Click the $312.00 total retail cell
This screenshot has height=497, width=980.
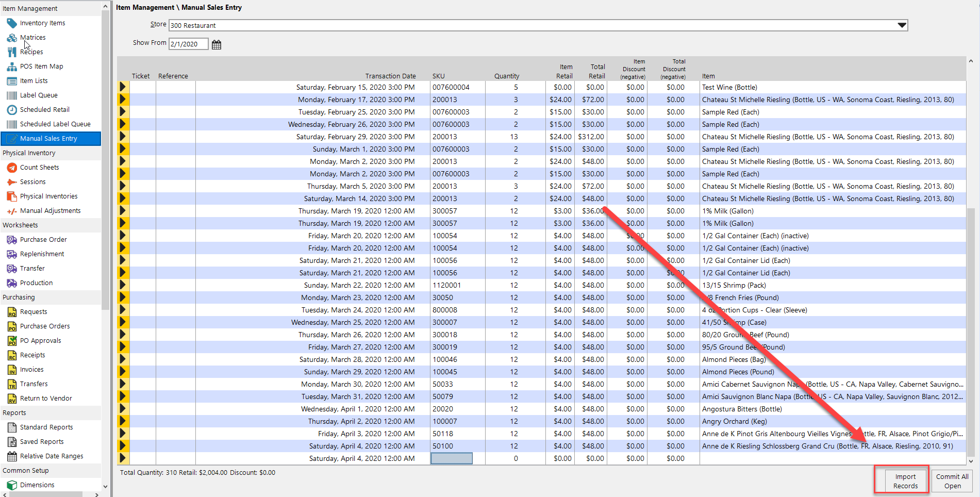pyautogui.click(x=591, y=137)
